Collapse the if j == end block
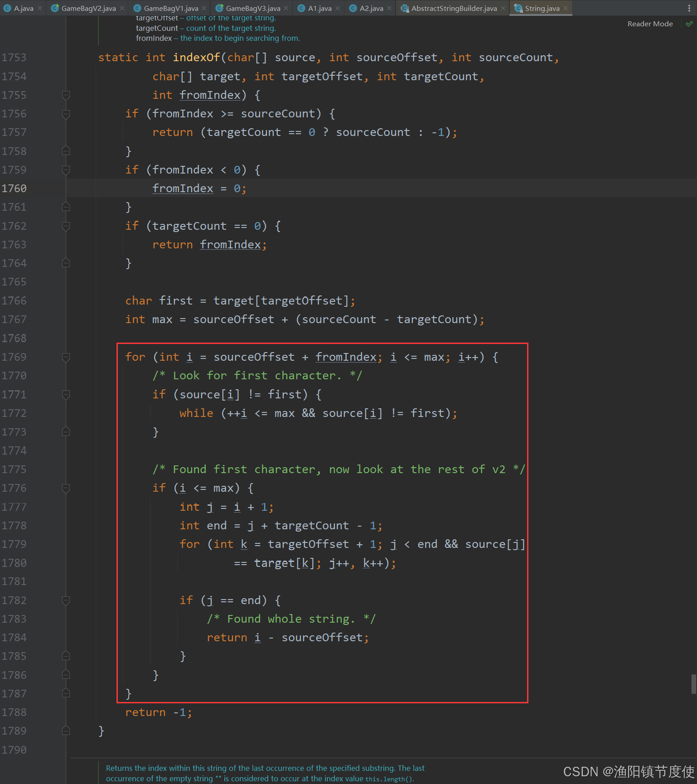697x784 pixels. (66, 600)
